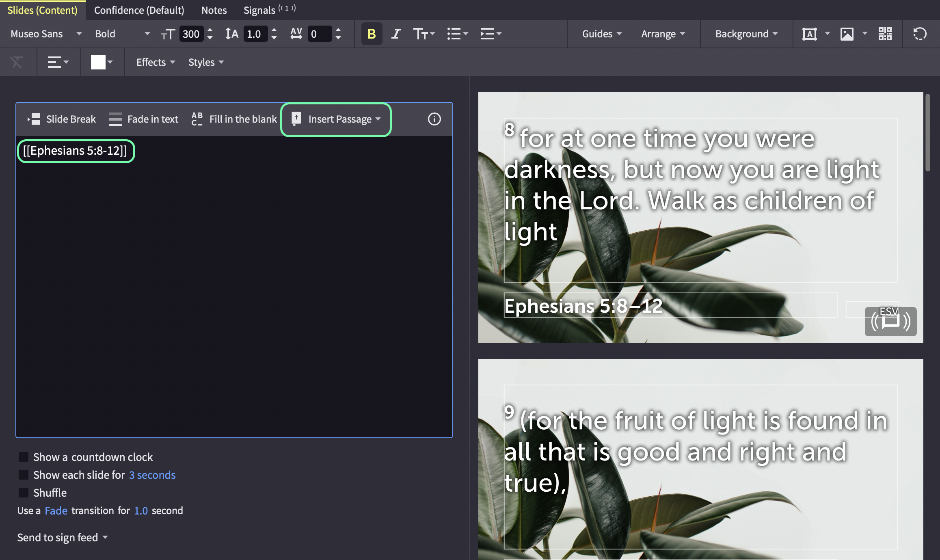The height and width of the screenshot is (560, 940).
Task: Clear text formatting icon
Action: click(16, 62)
